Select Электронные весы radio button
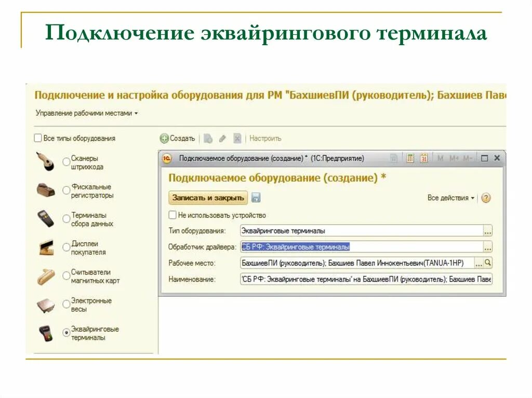Screen dimensions: 532x398 click(x=66, y=305)
